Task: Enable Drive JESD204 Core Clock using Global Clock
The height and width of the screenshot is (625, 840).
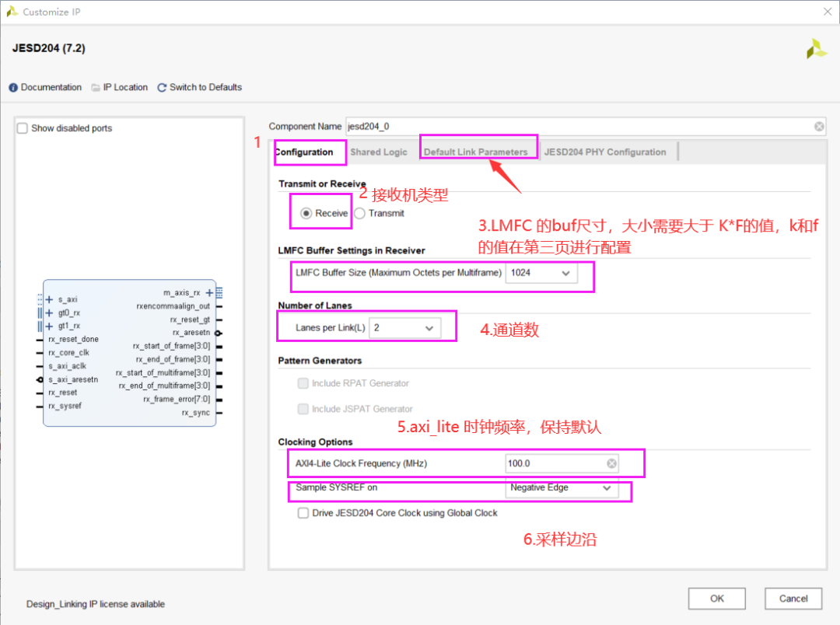Action: click(303, 513)
